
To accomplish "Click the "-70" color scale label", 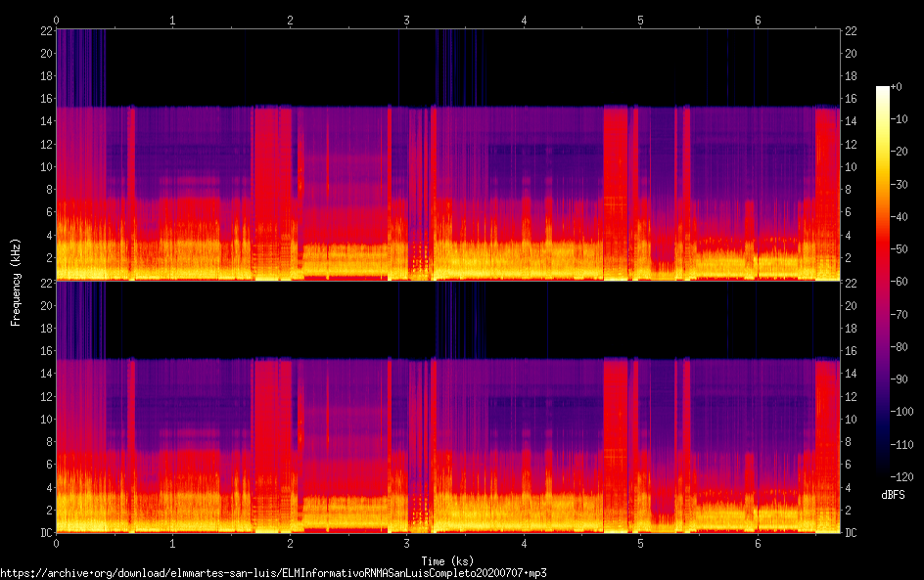I will point(899,314).
